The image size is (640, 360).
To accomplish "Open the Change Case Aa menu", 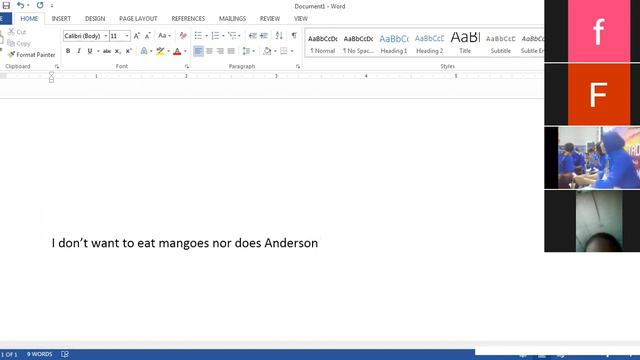I will click(x=164, y=36).
